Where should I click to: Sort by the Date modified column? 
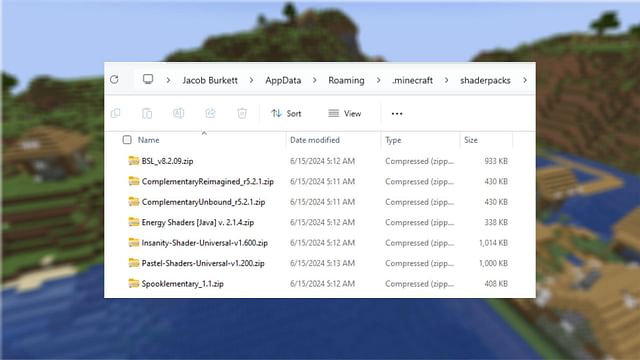coord(315,140)
